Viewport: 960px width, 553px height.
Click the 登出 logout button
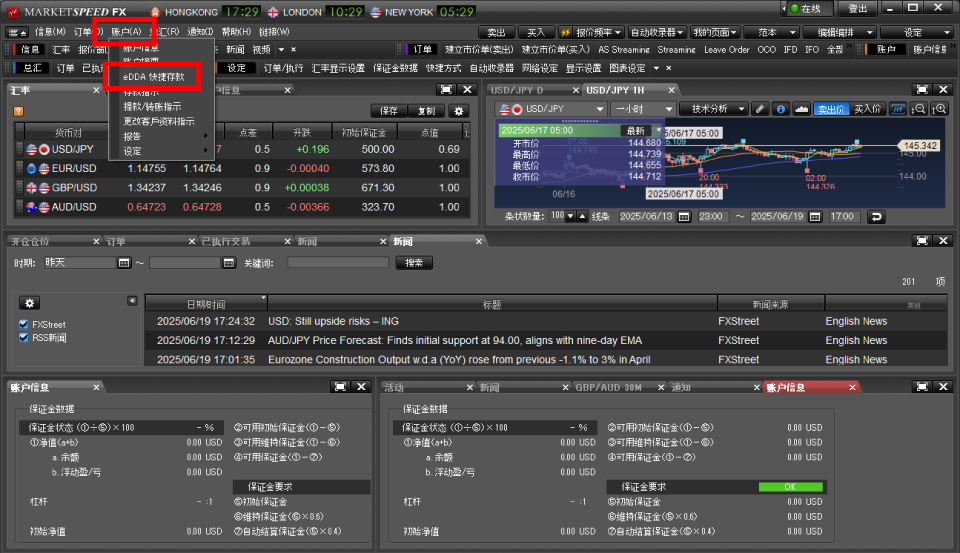tap(857, 9)
